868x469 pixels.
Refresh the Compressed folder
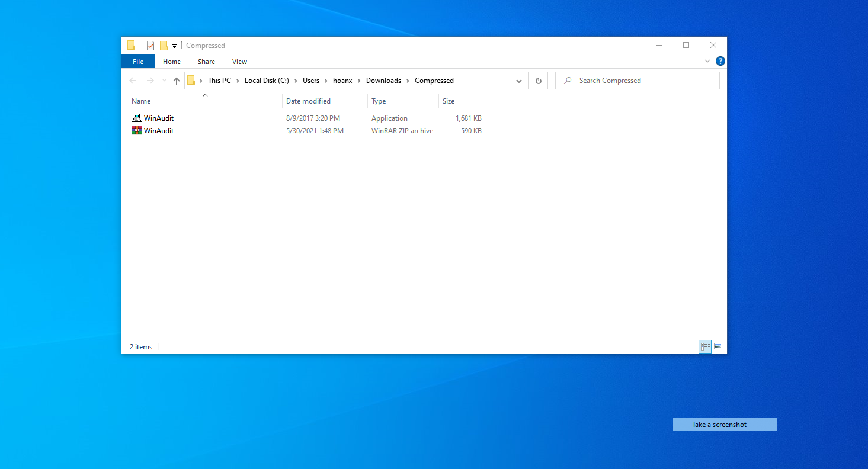point(538,81)
